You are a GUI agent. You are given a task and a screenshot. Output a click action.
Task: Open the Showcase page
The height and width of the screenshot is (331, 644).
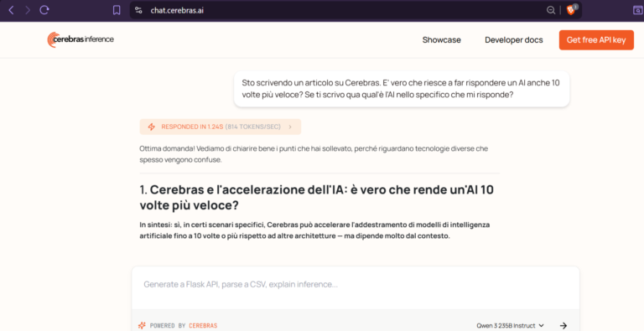[x=442, y=40]
